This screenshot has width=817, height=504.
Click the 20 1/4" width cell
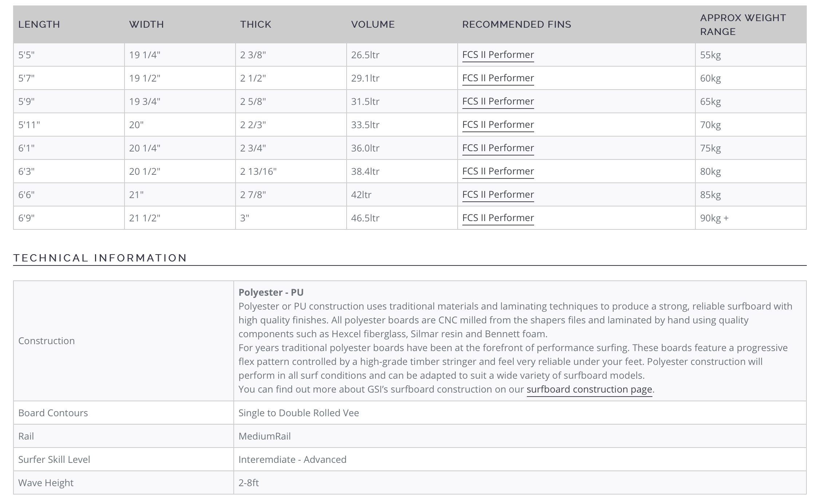(x=180, y=148)
